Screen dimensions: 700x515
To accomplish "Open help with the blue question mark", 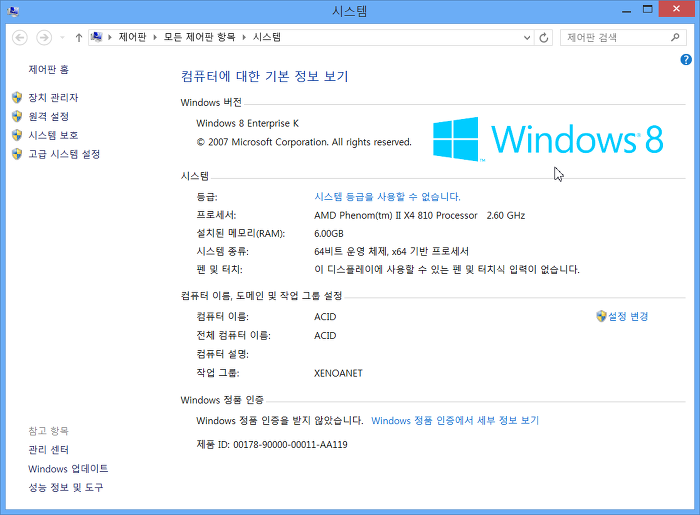I will pos(686,59).
